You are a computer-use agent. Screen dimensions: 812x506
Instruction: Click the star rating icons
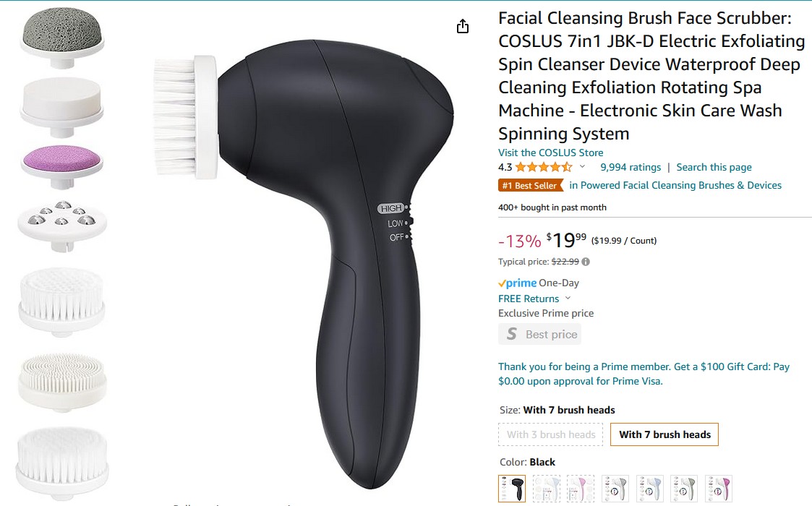[x=544, y=167]
